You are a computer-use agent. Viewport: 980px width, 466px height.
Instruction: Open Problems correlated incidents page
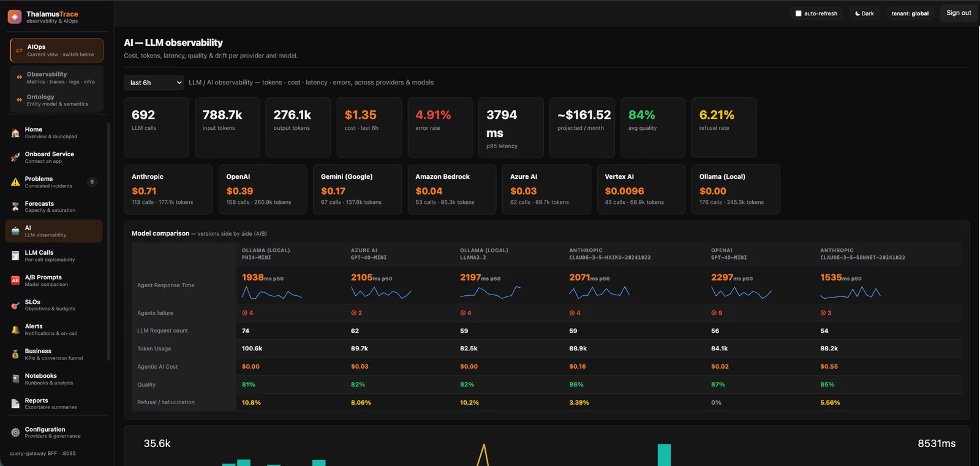pos(54,182)
